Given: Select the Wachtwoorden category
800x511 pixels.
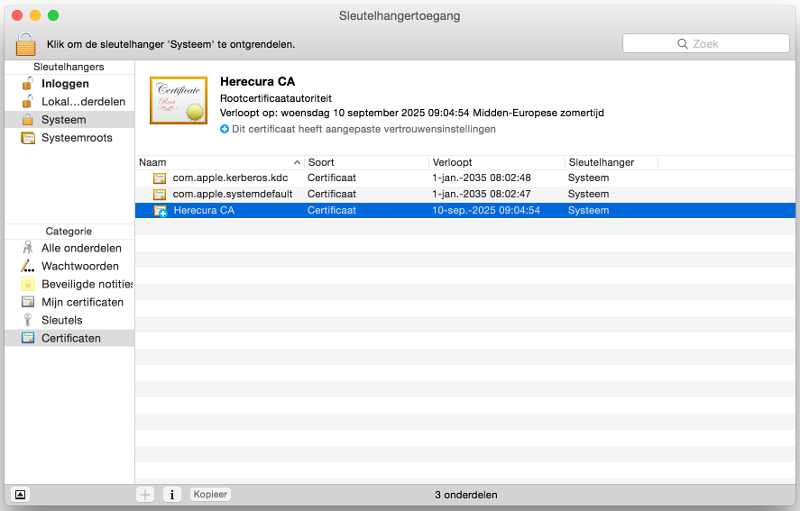Looking at the screenshot, I should click(x=79, y=266).
